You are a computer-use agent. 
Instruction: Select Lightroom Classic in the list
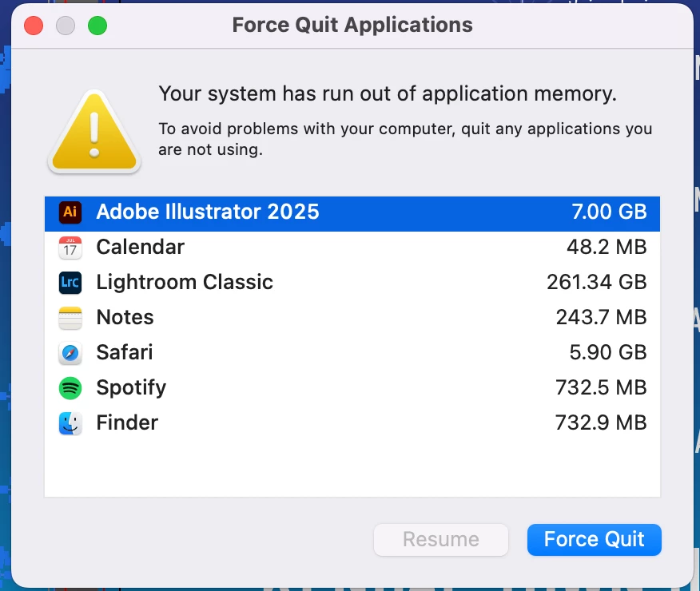[x=185, y=283]
